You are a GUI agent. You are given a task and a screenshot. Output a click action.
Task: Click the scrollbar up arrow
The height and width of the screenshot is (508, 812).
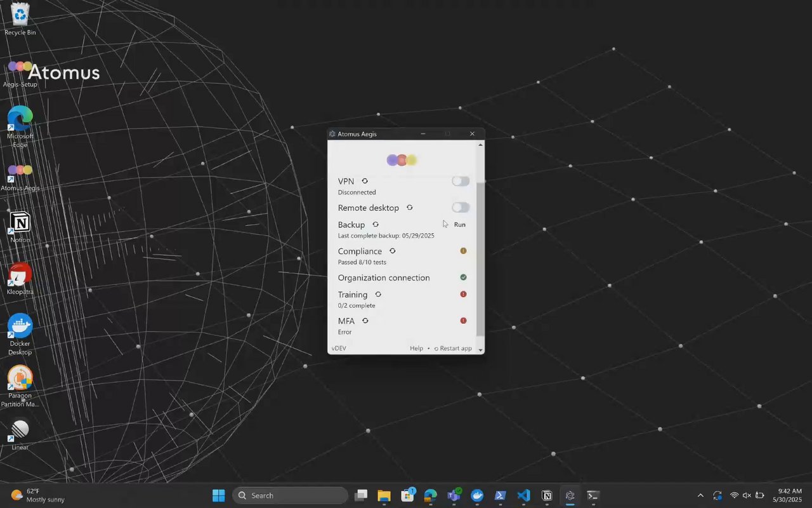coord(480,145)
